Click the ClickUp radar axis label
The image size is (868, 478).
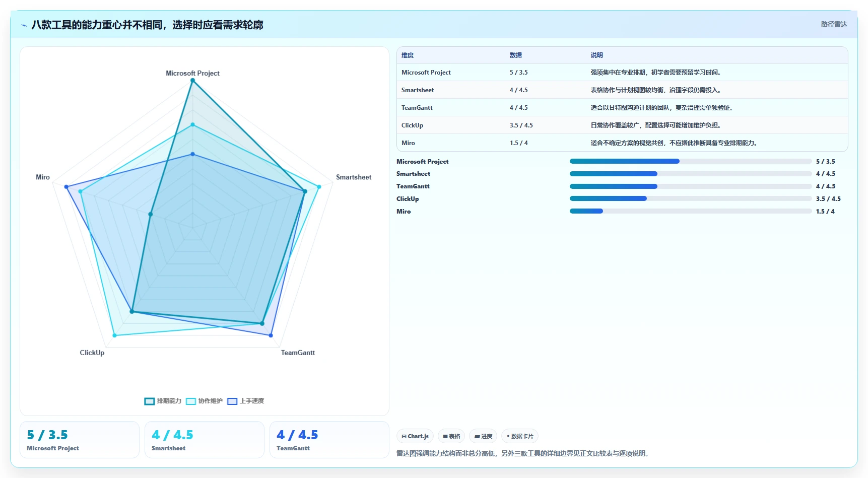click(x=92, y=353)
